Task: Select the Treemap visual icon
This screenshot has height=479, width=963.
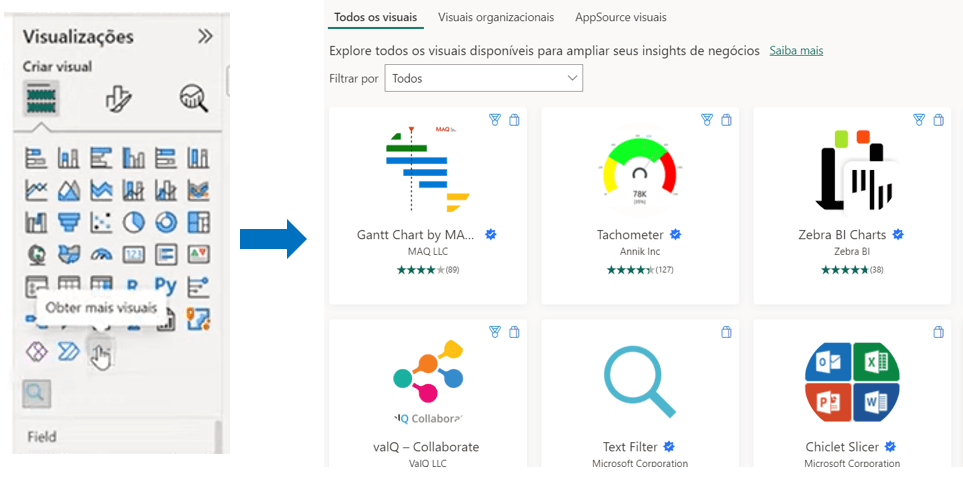Action: (198, 221)
